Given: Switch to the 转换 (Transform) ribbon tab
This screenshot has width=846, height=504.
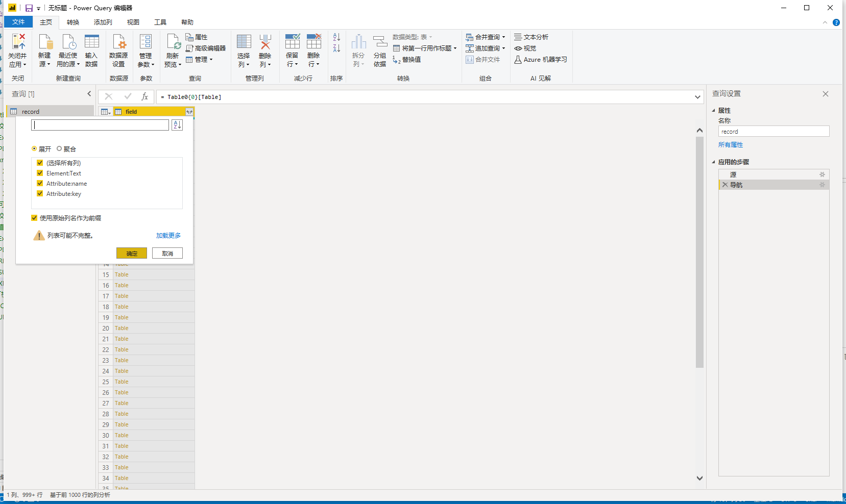Looking at the screenshot, I should [x=73, y=22].
